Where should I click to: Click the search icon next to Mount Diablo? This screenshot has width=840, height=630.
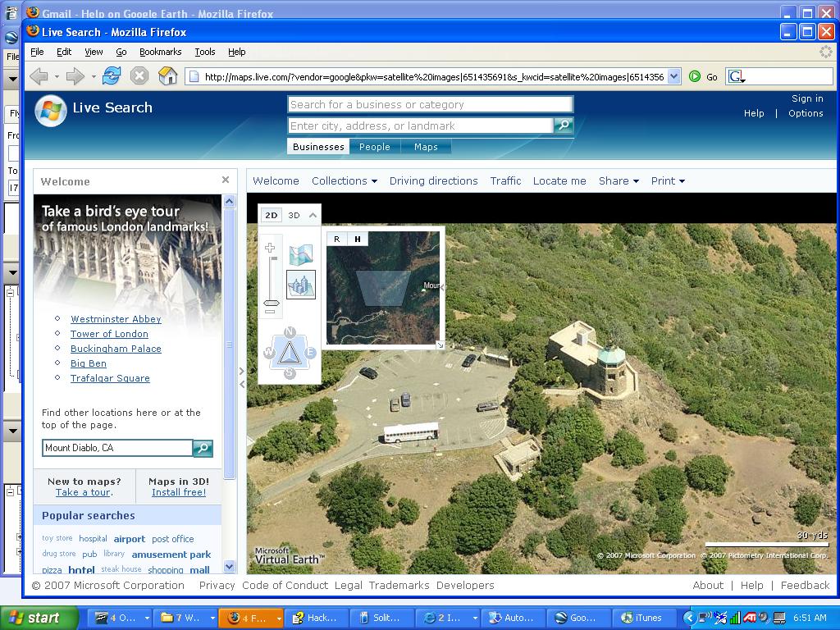click(x=203, y=448)
